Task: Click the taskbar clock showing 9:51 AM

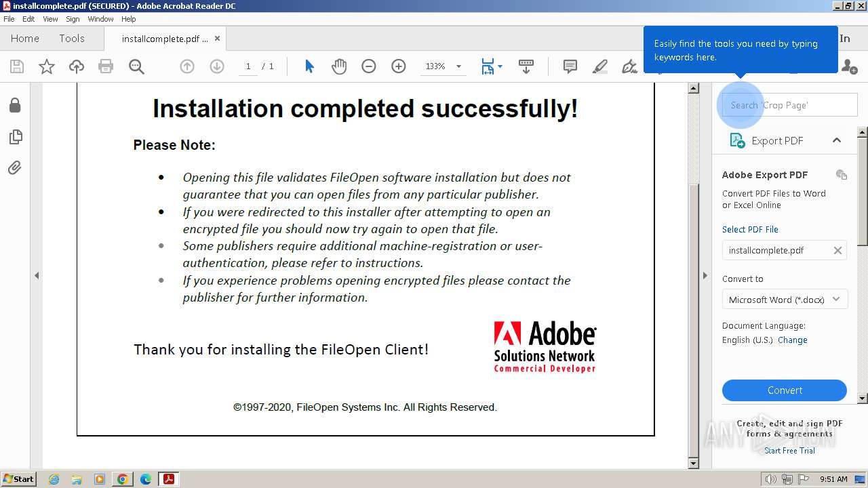Action: pos(833,479)
